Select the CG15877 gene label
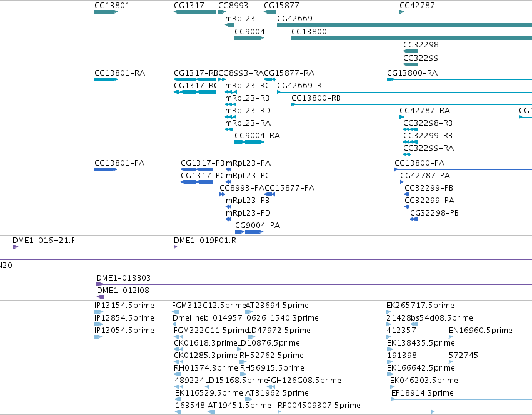This screenshot has height=415, width=532. tap(281, 6)
